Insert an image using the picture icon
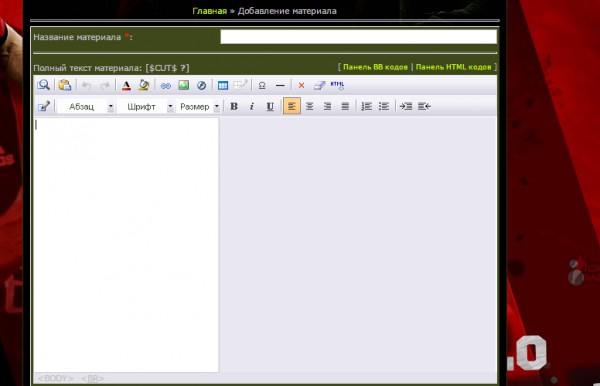Image resolution: width=600 pixels, height=386 pixels. 184,85
